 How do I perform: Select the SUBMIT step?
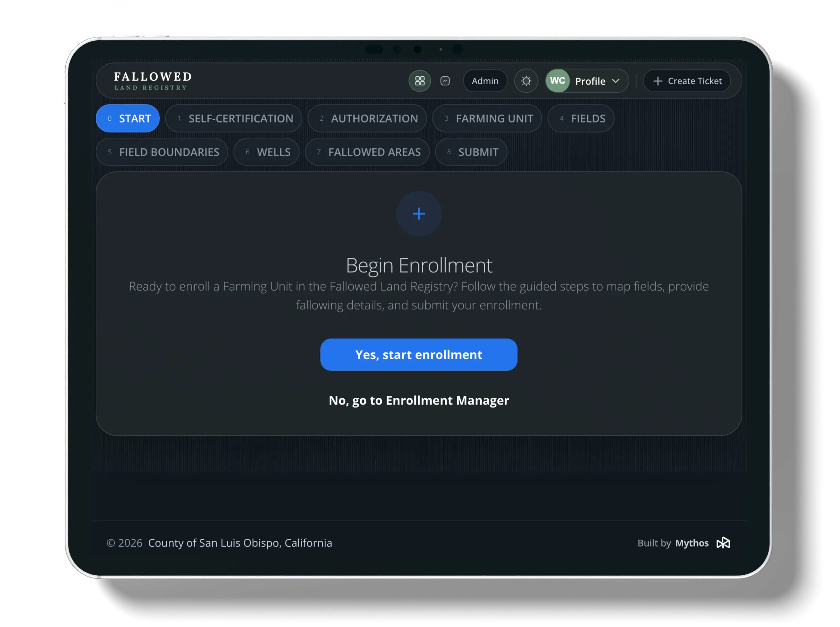coord(471,152)
